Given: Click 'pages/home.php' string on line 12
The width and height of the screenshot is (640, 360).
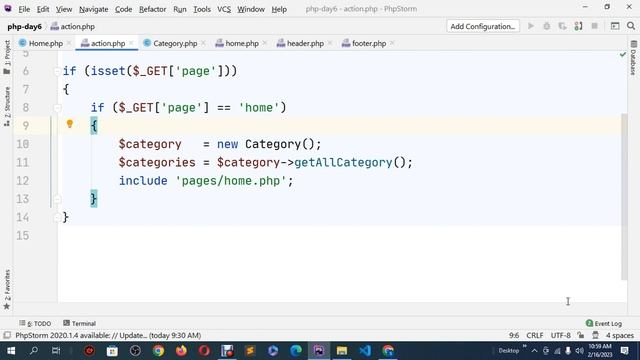Looking at the screenshot, I should click(x=231, y=181).
